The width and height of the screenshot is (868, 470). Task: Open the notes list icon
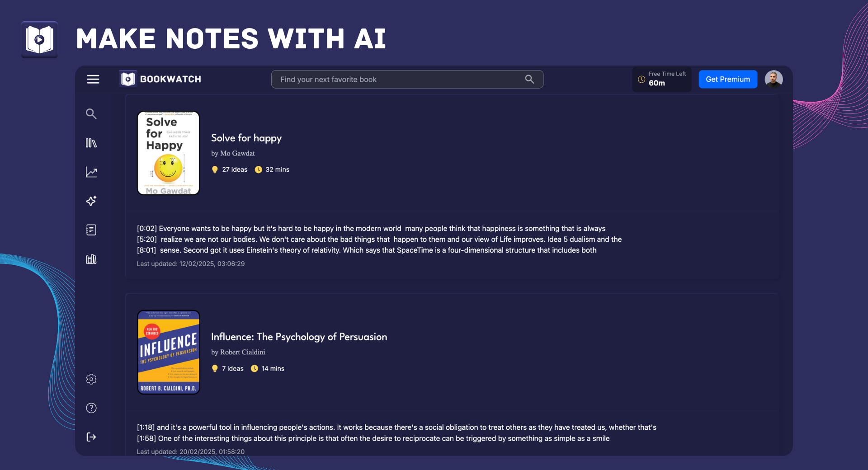(x=91, y=230)
